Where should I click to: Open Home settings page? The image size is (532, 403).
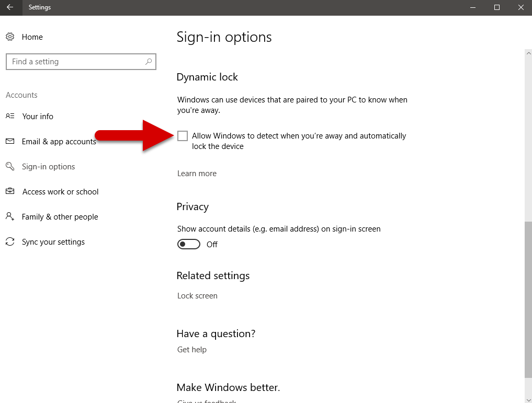[32, 37]
